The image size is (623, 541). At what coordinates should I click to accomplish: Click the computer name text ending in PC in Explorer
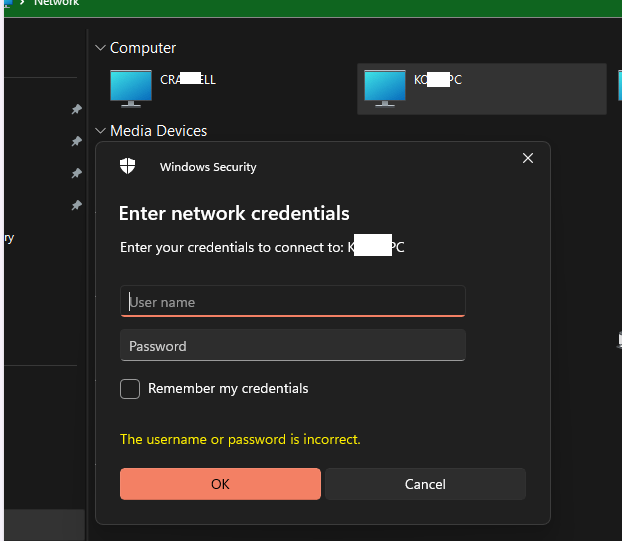(x=438, y=79)
